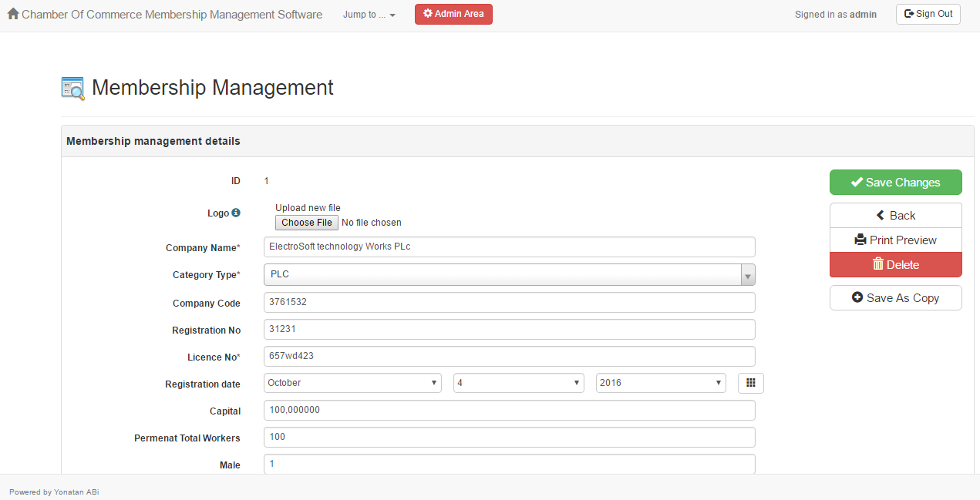Click the trash icon on the Delete button
Viewport: 980px width, 500px height.
[879, 264]
